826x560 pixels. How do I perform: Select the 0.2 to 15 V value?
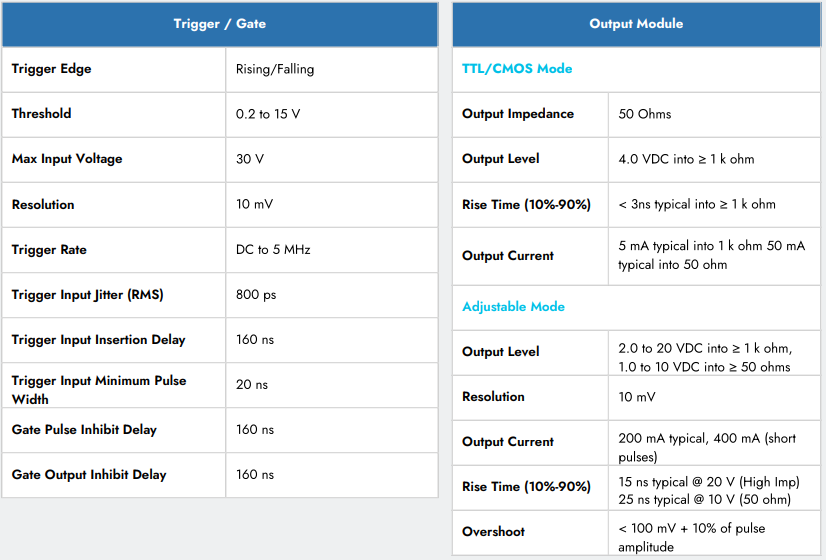click(x=268, y=114)
